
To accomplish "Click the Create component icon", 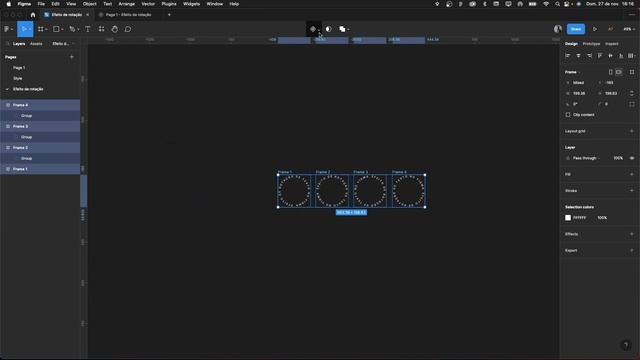I will pos(313,29).
